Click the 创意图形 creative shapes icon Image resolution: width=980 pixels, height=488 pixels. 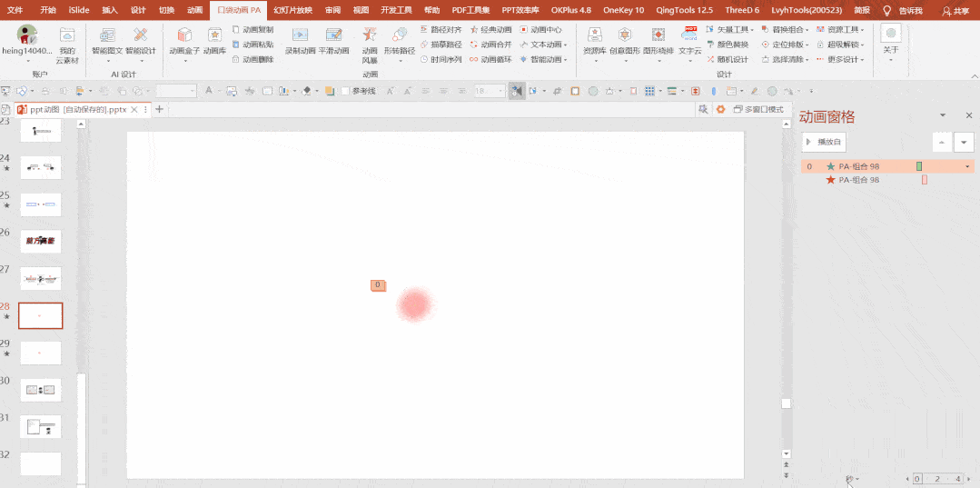624,40
